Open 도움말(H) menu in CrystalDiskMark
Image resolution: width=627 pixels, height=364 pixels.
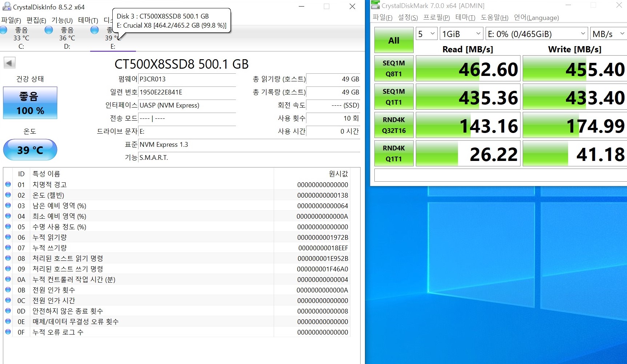coord(494,17)
